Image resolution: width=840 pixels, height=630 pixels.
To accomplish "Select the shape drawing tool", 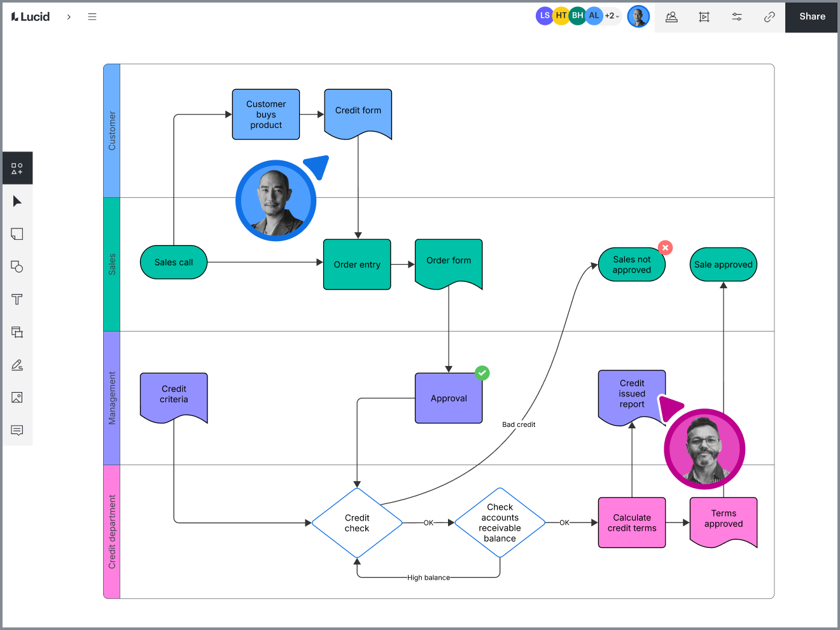I will [17, 267].
